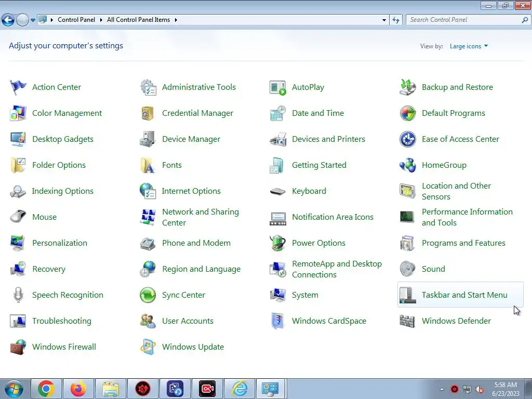Click the search magnifier icon

pyautogui.click(x=525, y=20)
